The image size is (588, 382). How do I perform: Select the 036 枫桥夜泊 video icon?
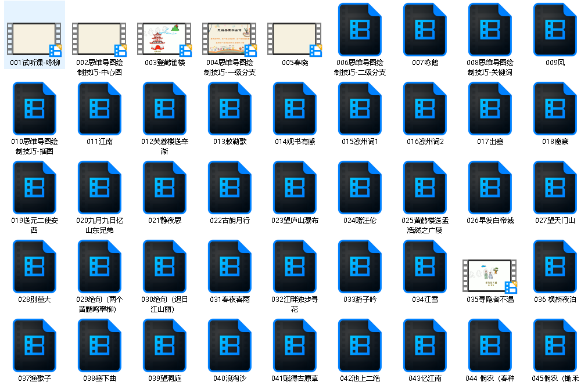pyautogui.click(x=555, y=266)
